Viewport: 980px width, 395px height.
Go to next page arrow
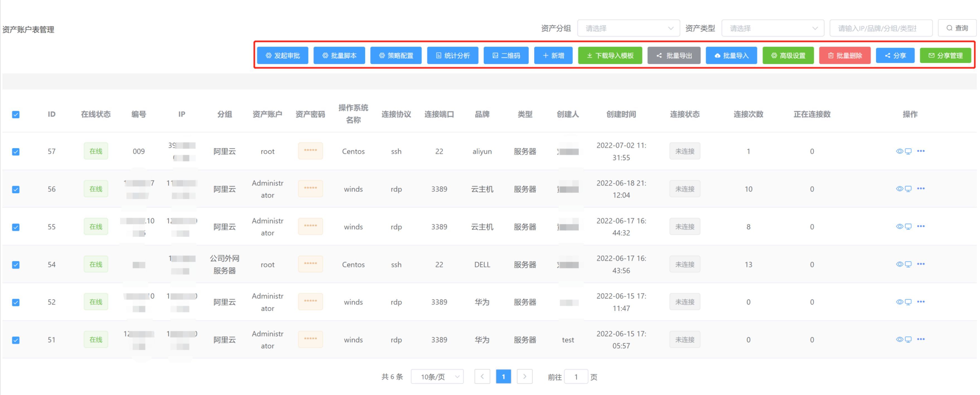(x=525, y=376)
